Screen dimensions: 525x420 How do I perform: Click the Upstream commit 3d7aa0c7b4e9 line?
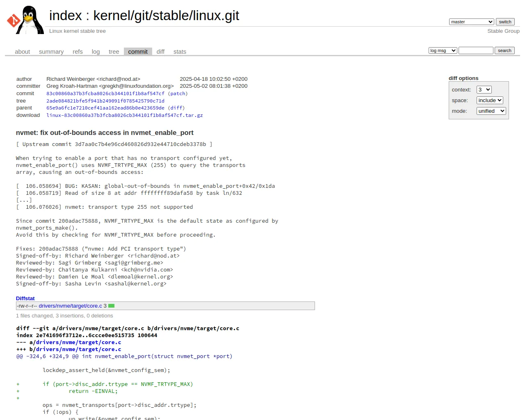(x=114, y=144)
